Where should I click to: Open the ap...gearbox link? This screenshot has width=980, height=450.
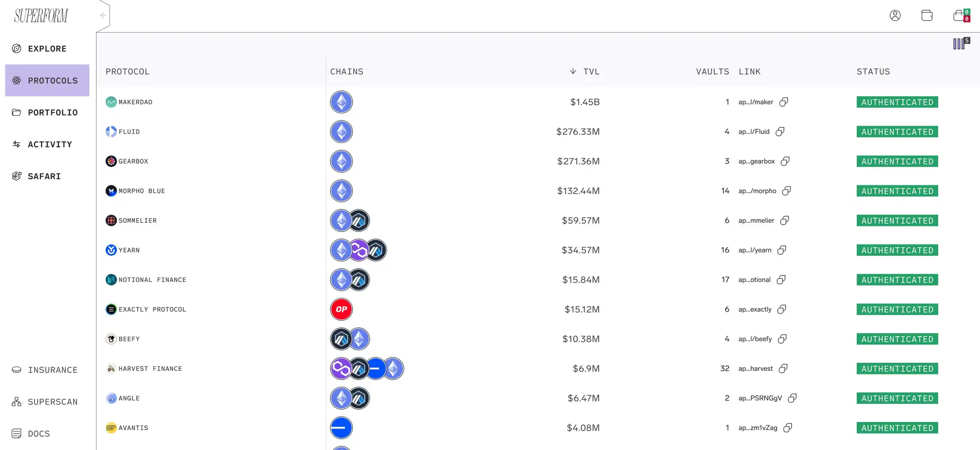point(756,161)
